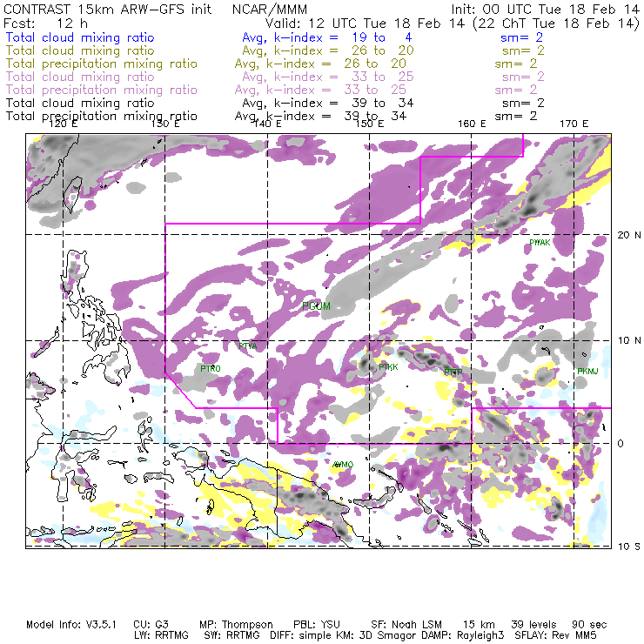The height and width of the screenshot is (644, 644).
Task: Click the '170 E' longitude label
Action: tap(574, 124)
